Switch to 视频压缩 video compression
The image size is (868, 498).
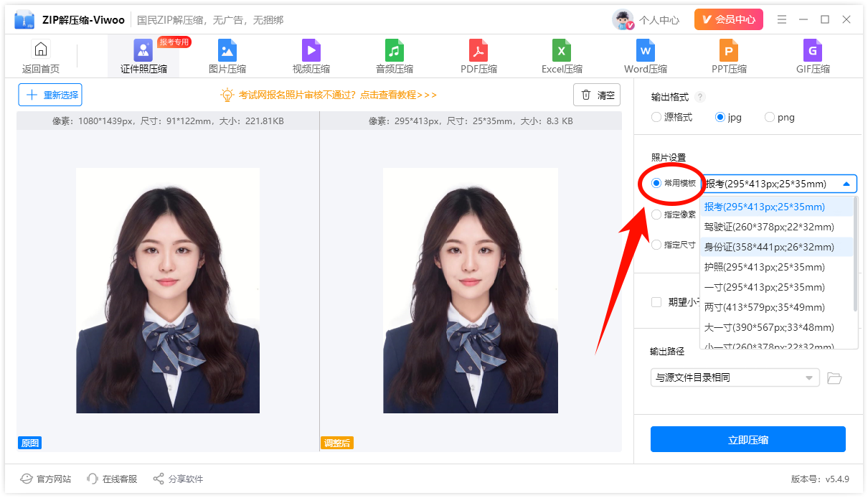pyautogui.click(x=311, y=57)
